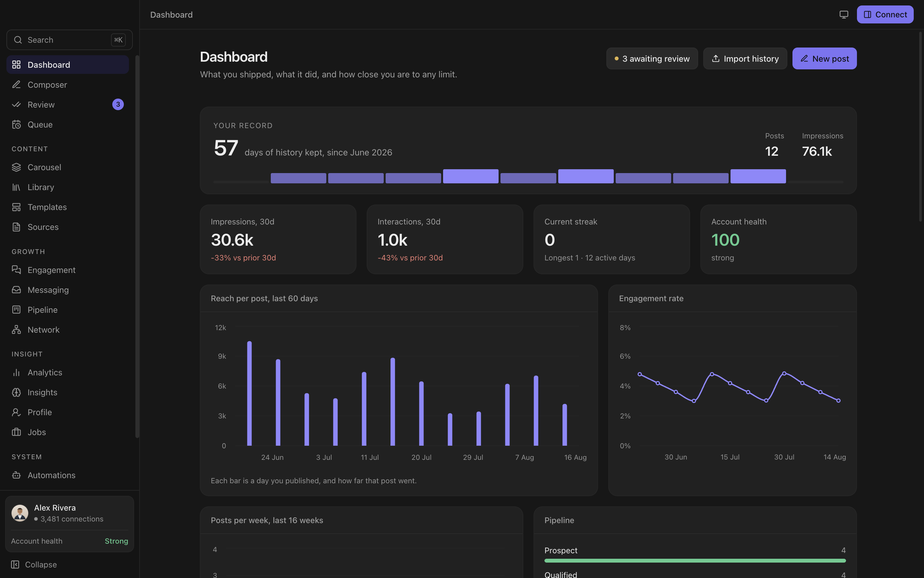The height and width of the screenshot is (578, 924).
Task: Click the Insights brain icon
Action: (16, 392)
